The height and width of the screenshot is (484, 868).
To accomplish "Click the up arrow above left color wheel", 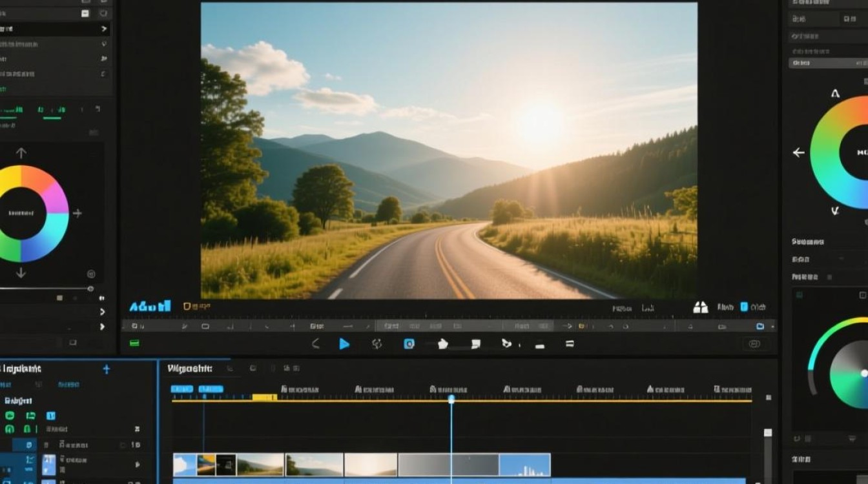I will point(21,153).
